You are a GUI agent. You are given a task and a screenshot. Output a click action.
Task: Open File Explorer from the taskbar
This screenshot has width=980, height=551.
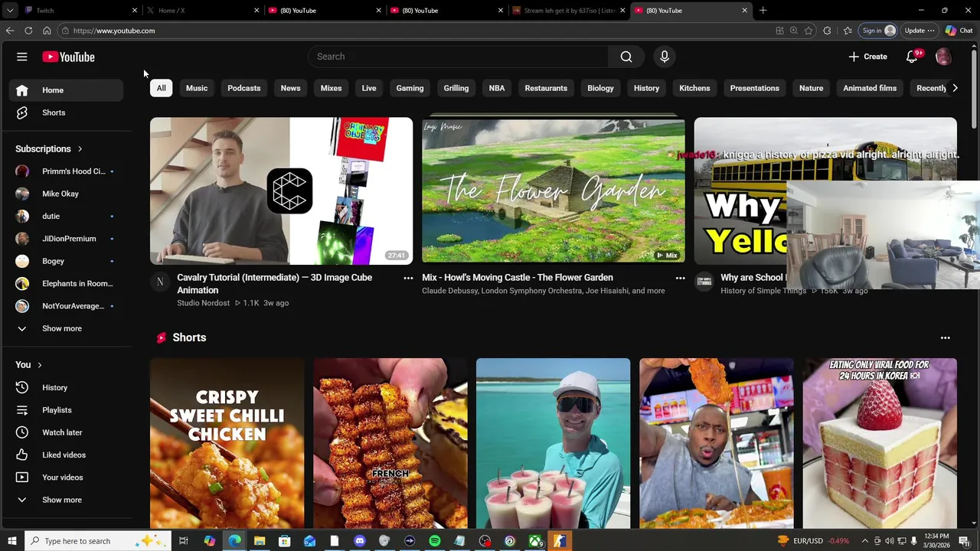(x=260, y=541)
